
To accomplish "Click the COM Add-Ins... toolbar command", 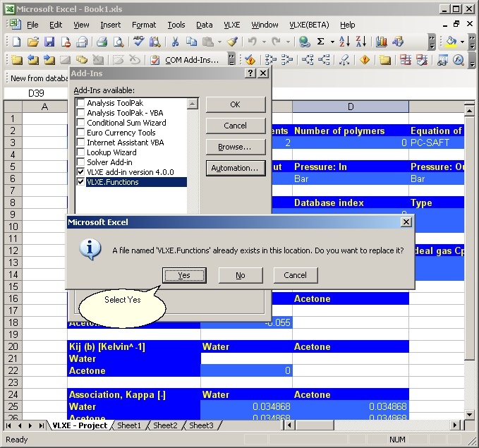I will coord(192,60).
